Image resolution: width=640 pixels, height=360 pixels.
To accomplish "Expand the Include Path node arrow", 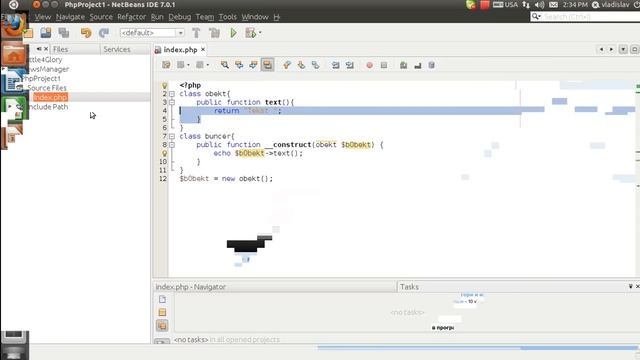I will [x=9, y=106].
